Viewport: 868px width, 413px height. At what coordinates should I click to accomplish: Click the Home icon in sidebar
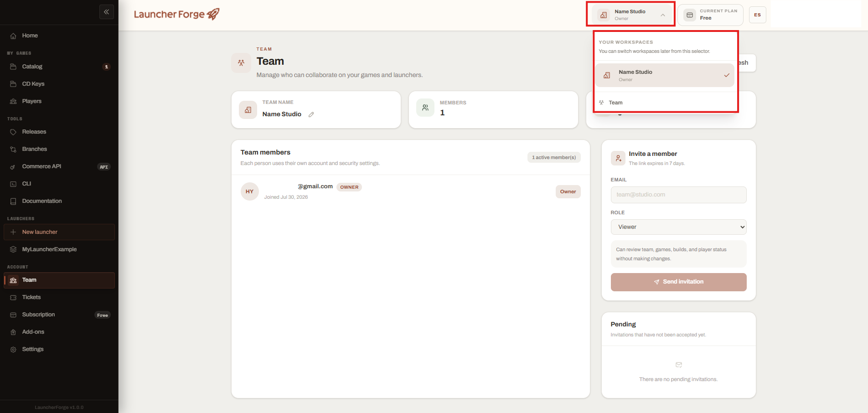coord(13,36)
